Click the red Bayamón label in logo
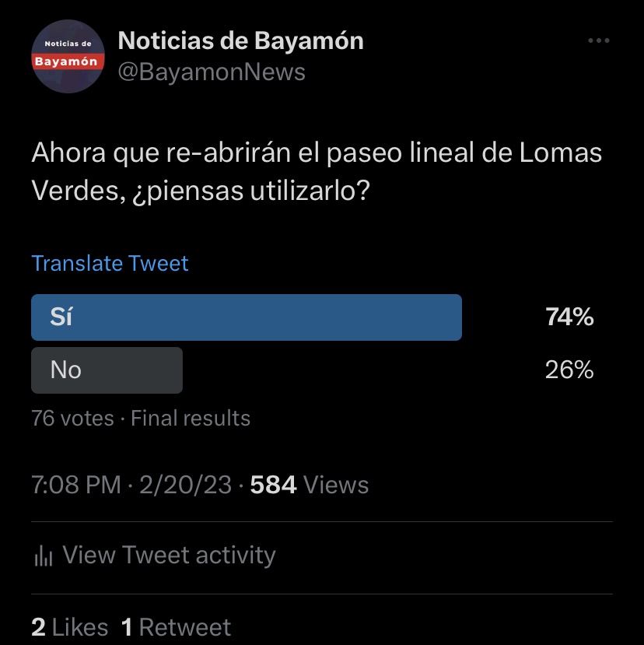The height and width of the screenshot is (645, 644). [x=68, y=61]
